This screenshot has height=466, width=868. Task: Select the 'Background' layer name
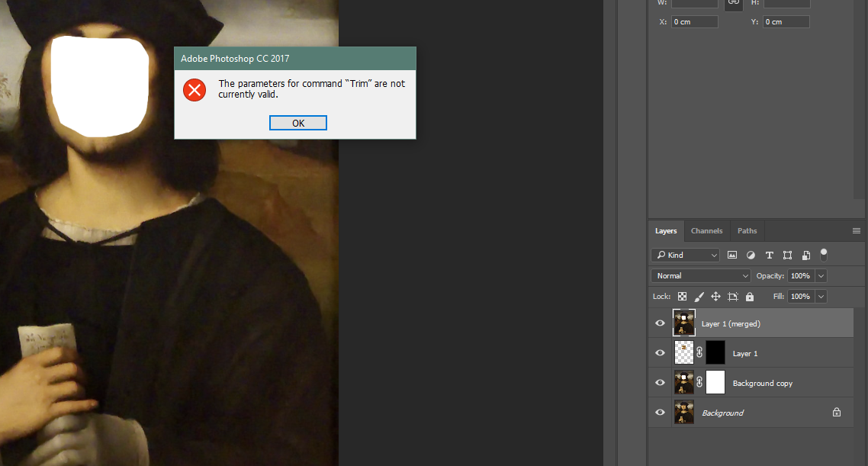coord(722,413)
